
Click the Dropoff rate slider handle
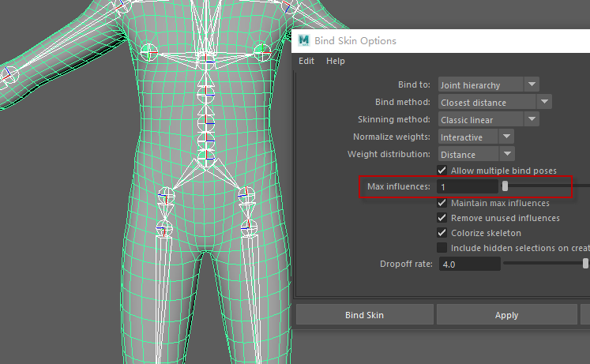[x=585, y=263]
